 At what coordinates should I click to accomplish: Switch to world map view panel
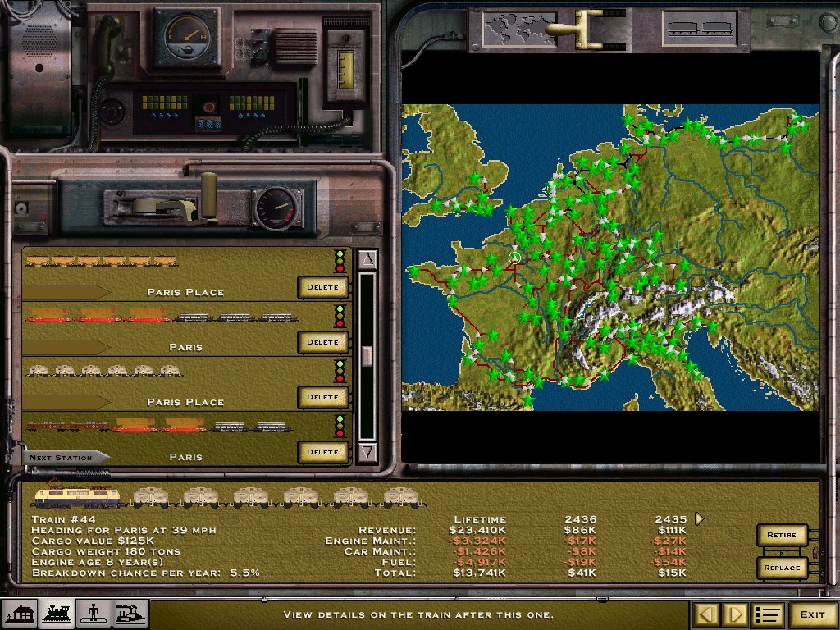[510, 27]
